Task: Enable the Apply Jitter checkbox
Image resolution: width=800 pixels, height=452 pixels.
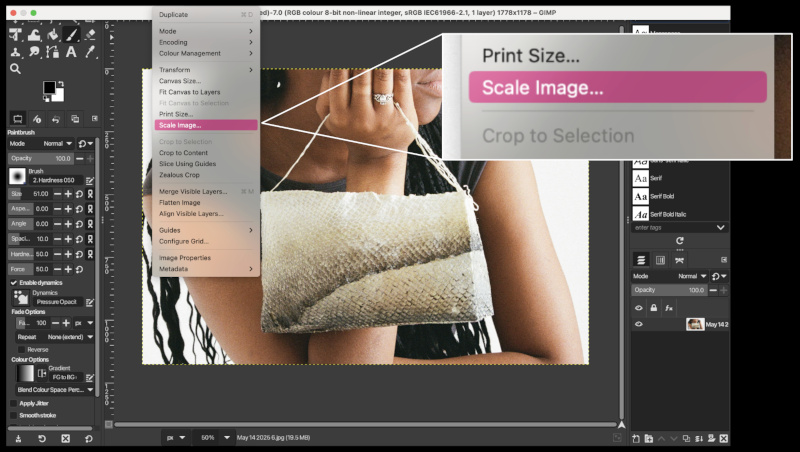Action: [x=14, y=403]
